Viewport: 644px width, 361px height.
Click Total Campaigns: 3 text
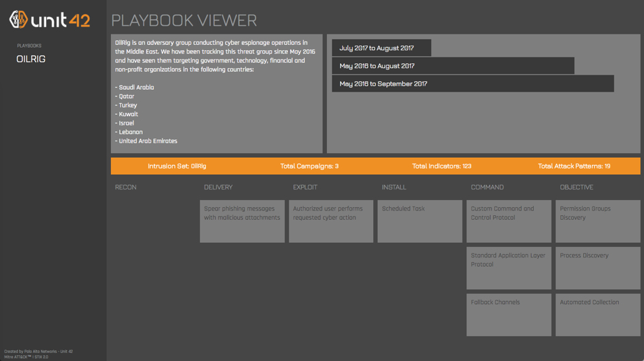[309, 166]
